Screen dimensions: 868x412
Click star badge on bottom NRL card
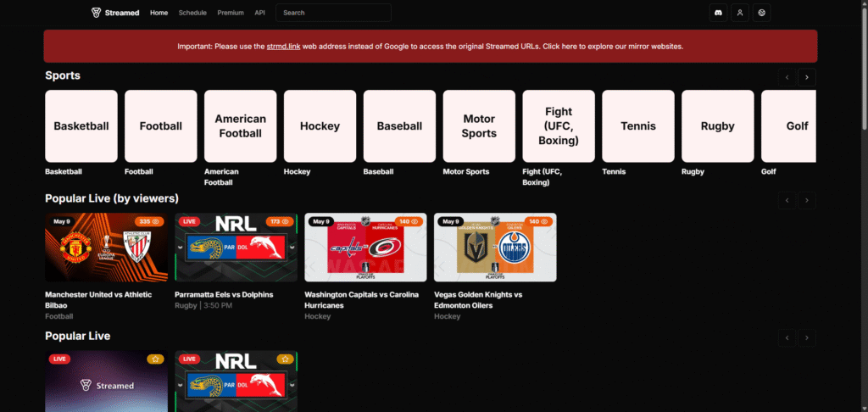pos(285,359)
